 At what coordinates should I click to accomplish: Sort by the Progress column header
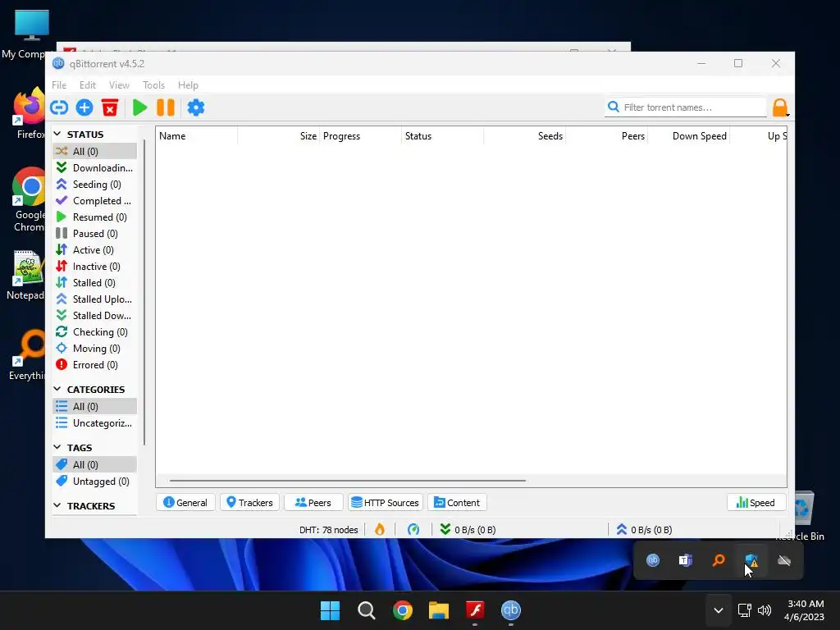point(361,136)
